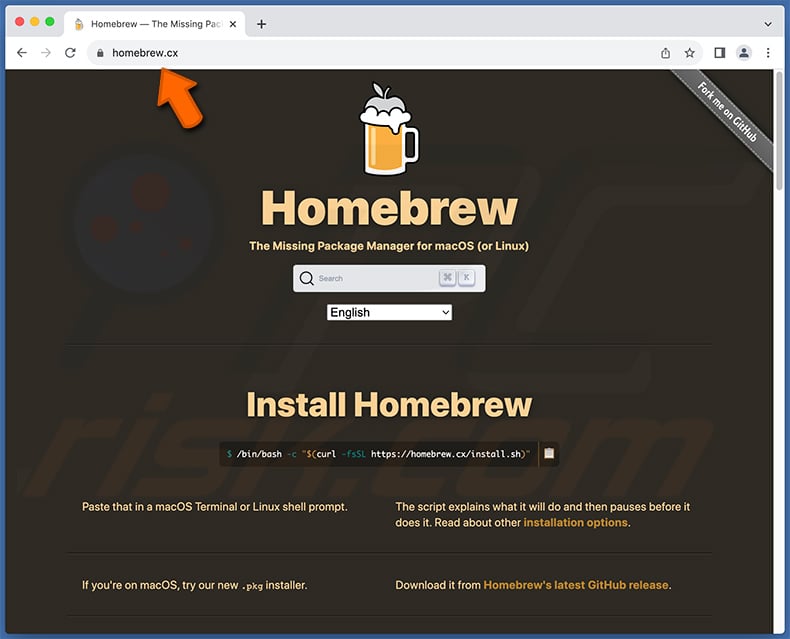Click the K key shortcut badge
The width and height of the screenshot is (790, 639).
pyautogui.click(x=467, y=277)
